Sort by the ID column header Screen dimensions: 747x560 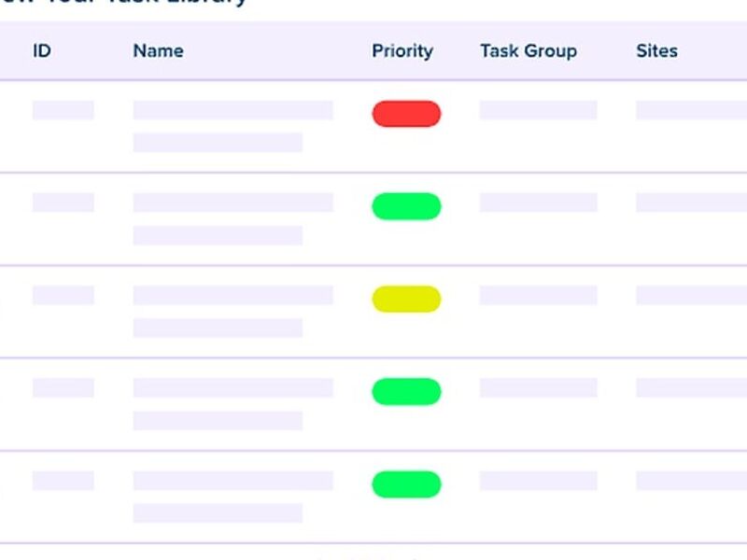(x=42, y=51)
